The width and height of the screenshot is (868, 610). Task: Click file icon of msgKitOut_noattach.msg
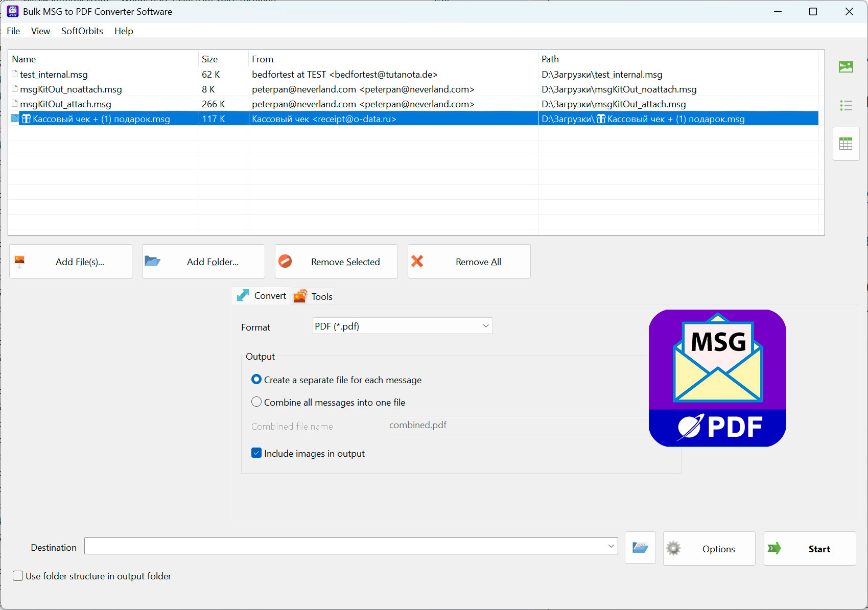(15, 89)
